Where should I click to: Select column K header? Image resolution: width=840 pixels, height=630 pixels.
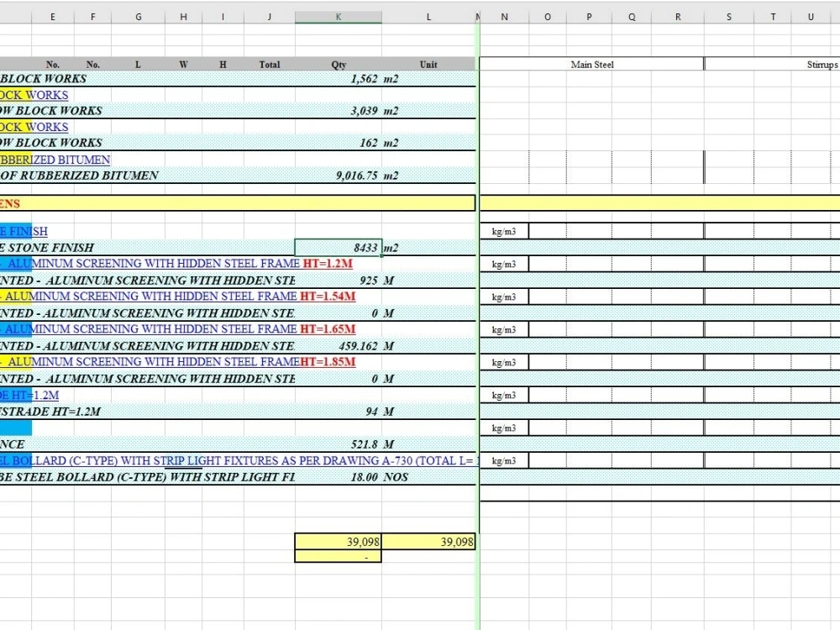[x=339, y=16]
